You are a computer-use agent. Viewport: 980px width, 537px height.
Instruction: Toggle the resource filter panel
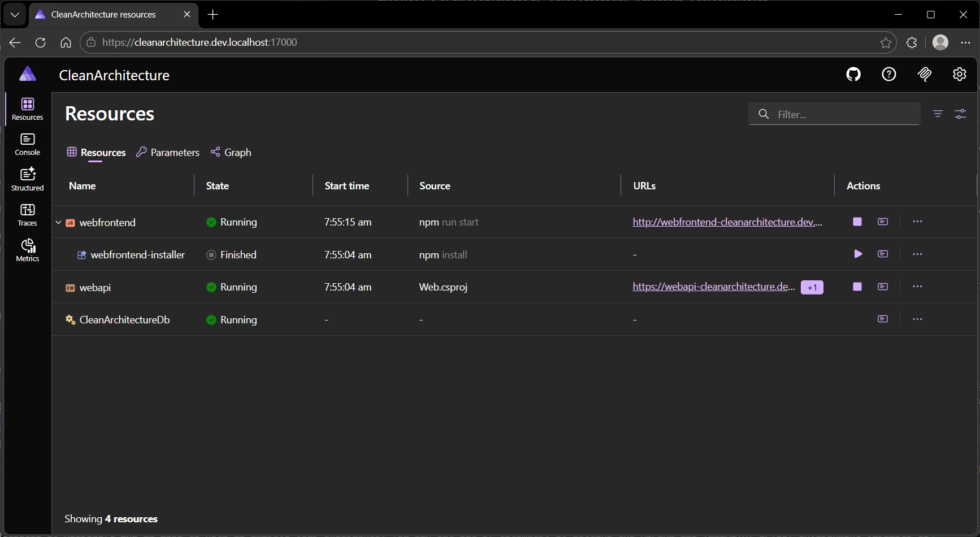coord(938,114)
